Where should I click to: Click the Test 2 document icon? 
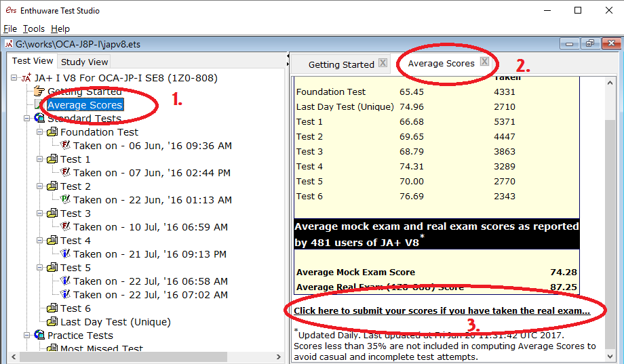click(52, 186)
